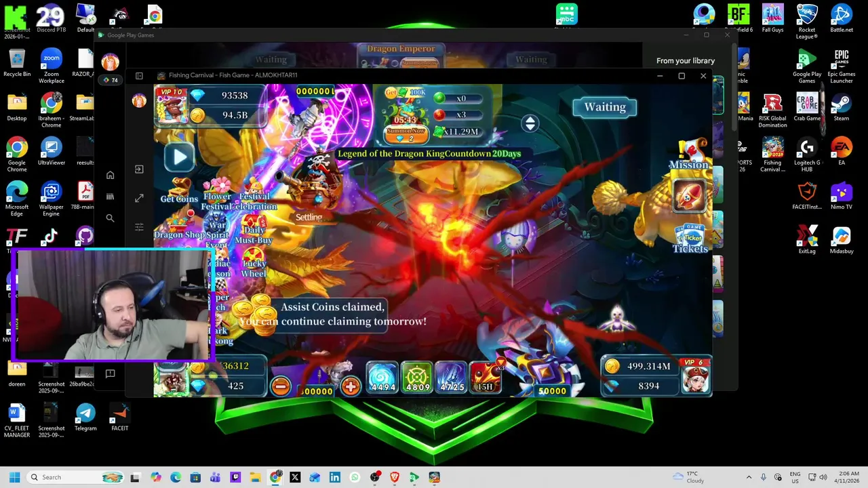Click the scrollbar in Google Play Games window
868x488 pixels.
click(734, 88)
